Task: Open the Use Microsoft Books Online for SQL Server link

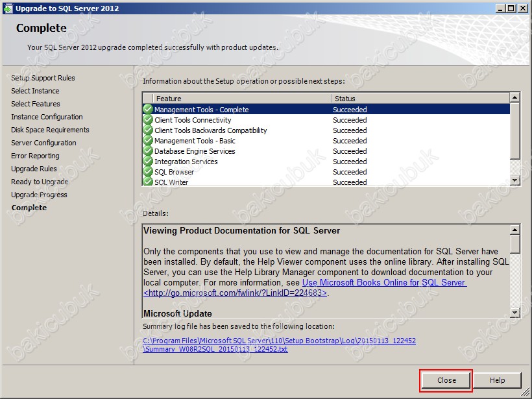Action: [x=385, y=282]
